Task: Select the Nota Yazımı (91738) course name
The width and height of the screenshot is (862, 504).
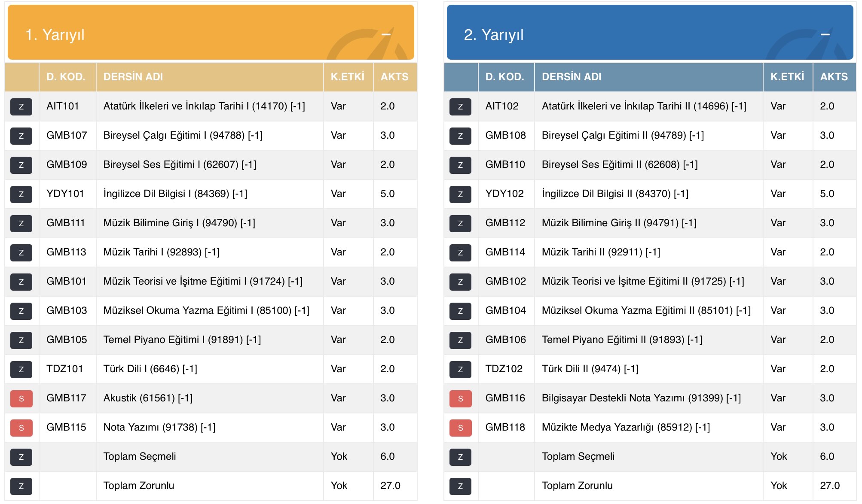Action: click(159, 427)
